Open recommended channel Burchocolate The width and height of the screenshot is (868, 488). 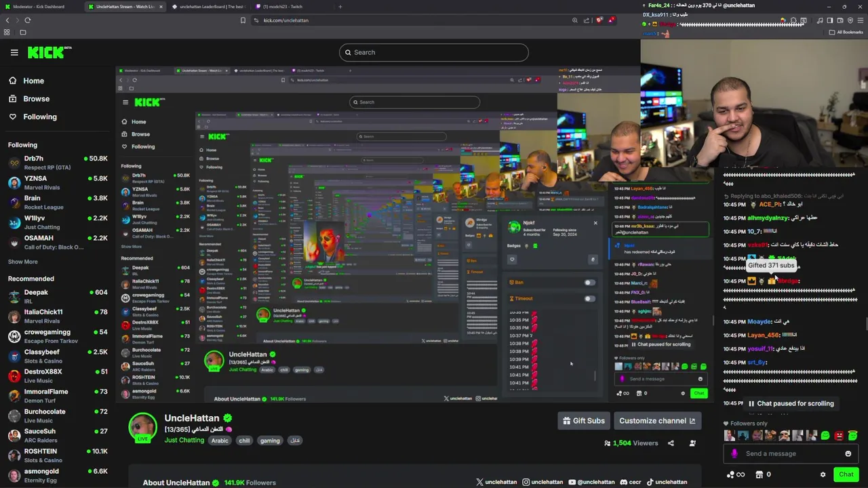58,415
